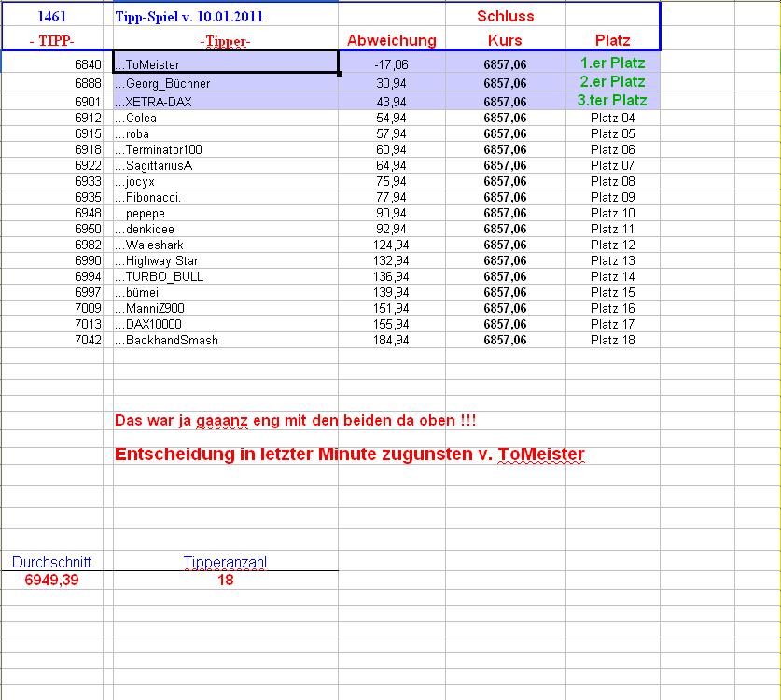The height and width of the screenshot is (700, 781).
Task: Click the 2.er Platz cell
Action: point(613,82)
